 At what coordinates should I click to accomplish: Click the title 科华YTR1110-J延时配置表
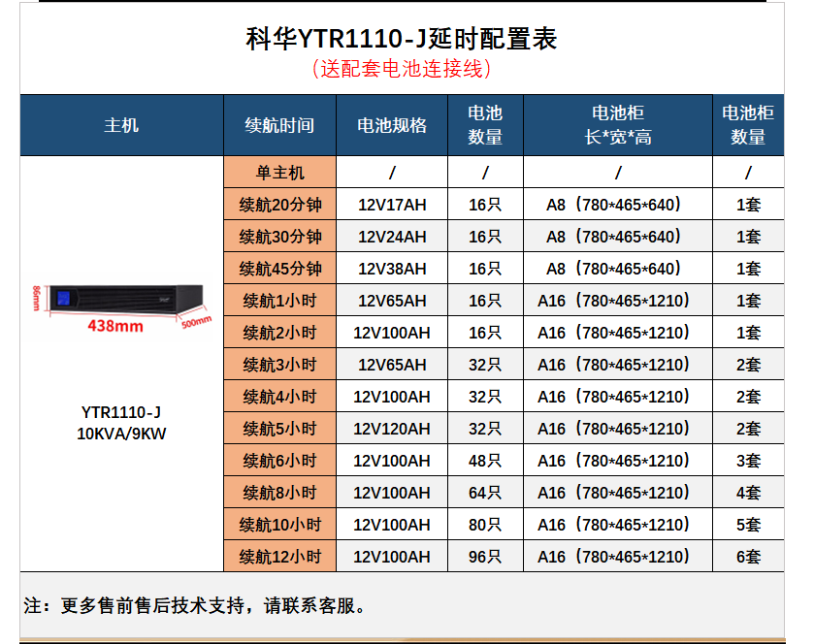click(x=402, y=39)
